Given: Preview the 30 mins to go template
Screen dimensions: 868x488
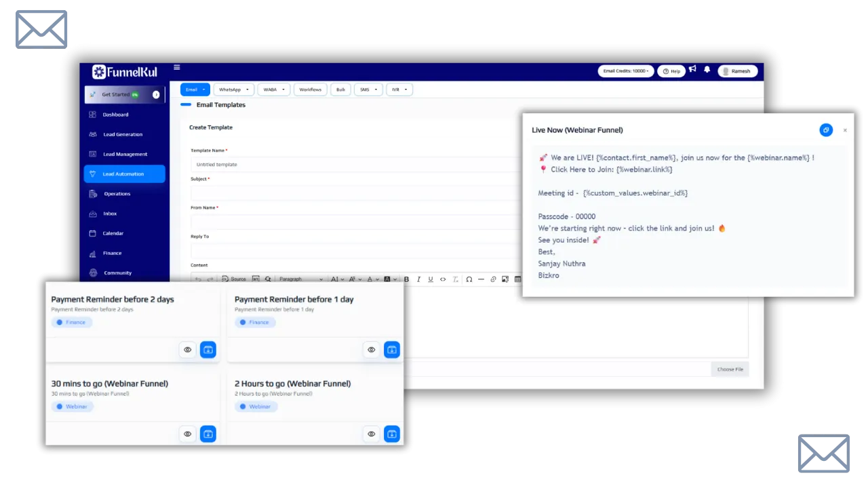Looking at the screenshot, I should click(x=188, y=434).
